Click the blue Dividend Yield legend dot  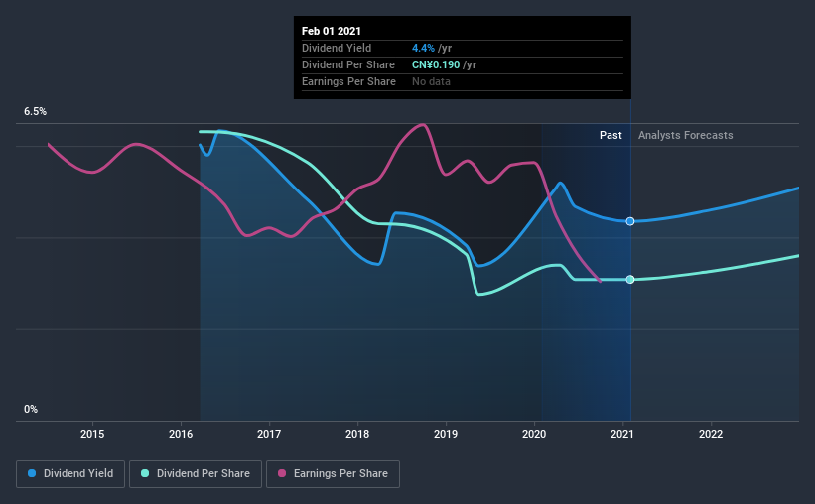coord(32,473)
